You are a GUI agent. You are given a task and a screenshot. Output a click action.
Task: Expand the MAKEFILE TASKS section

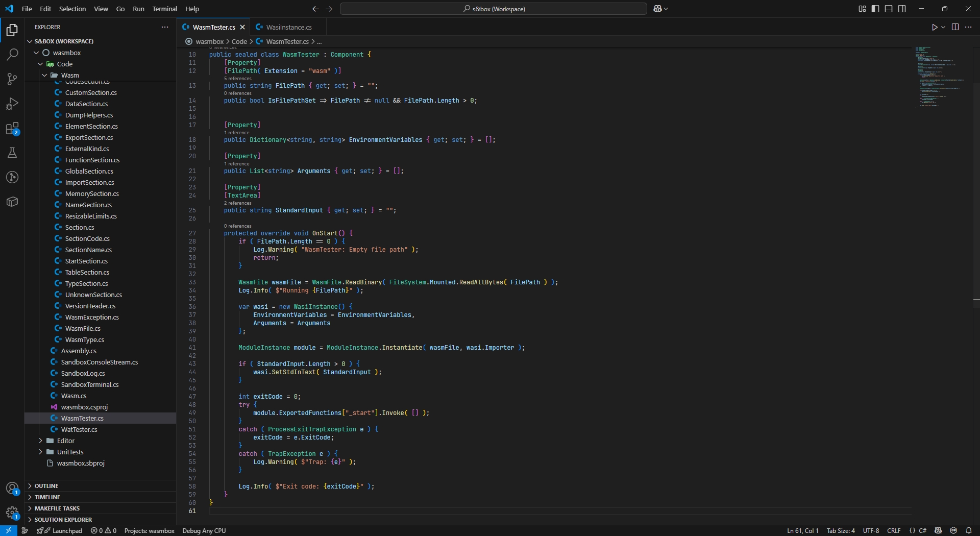tap(100, 508)
